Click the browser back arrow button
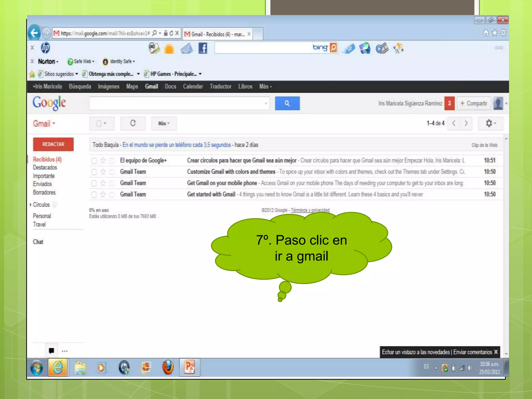Screen dimensions: 532x399 (x=34, y=33)
